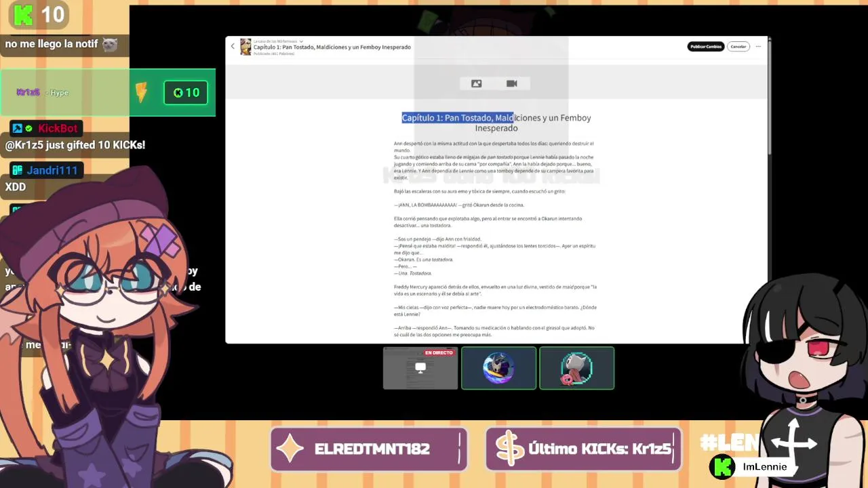868x488 pixels.
Task: Click the line starting '—Mis cielas —dijo con voz'
Action: point(495,310)
